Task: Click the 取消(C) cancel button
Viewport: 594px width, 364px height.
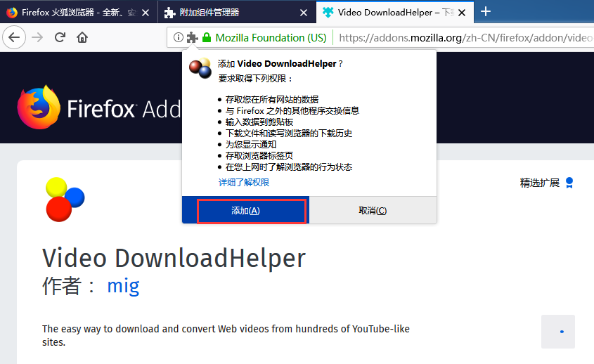Action: [x=373, y=211]
